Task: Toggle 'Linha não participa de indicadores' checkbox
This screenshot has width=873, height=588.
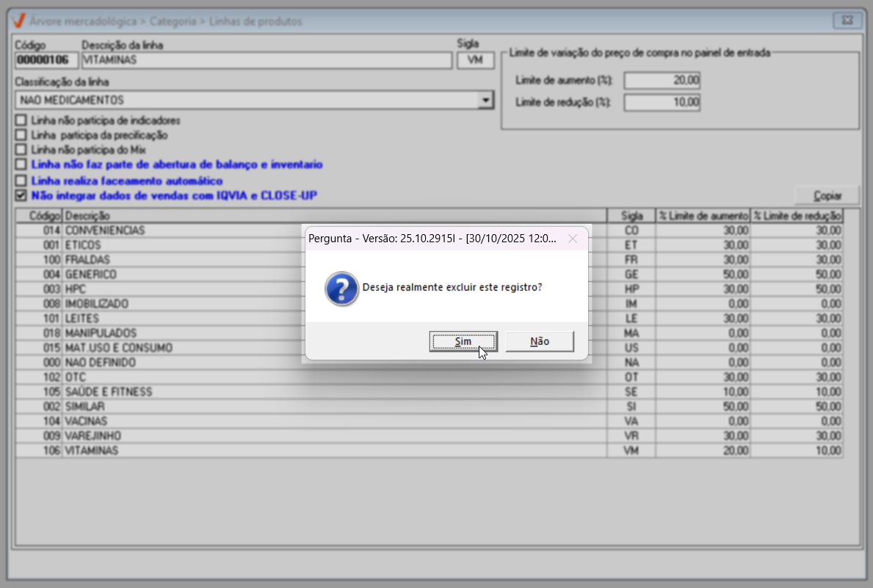Action: [21, 120]
